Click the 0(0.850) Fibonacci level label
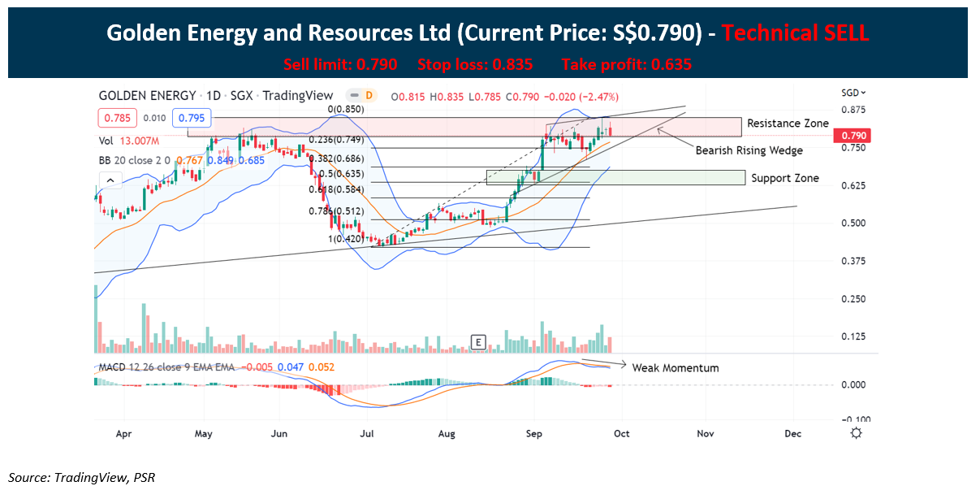 346,109
